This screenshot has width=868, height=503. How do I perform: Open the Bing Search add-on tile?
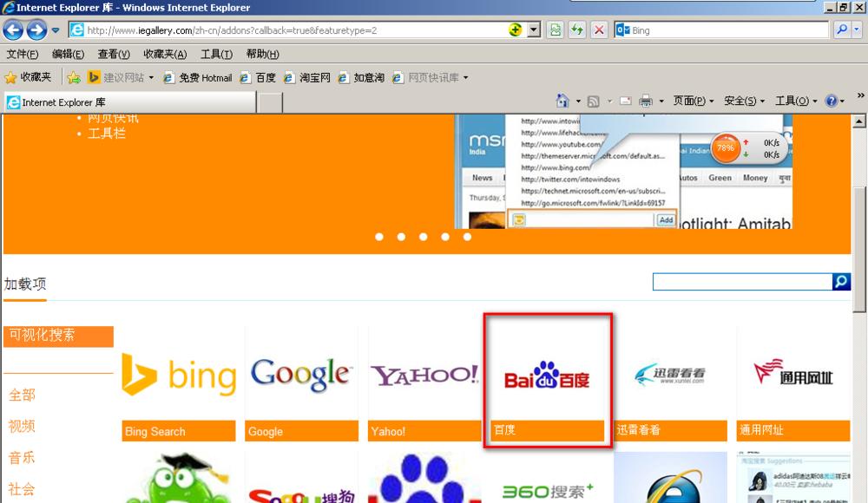pos(179,384)
